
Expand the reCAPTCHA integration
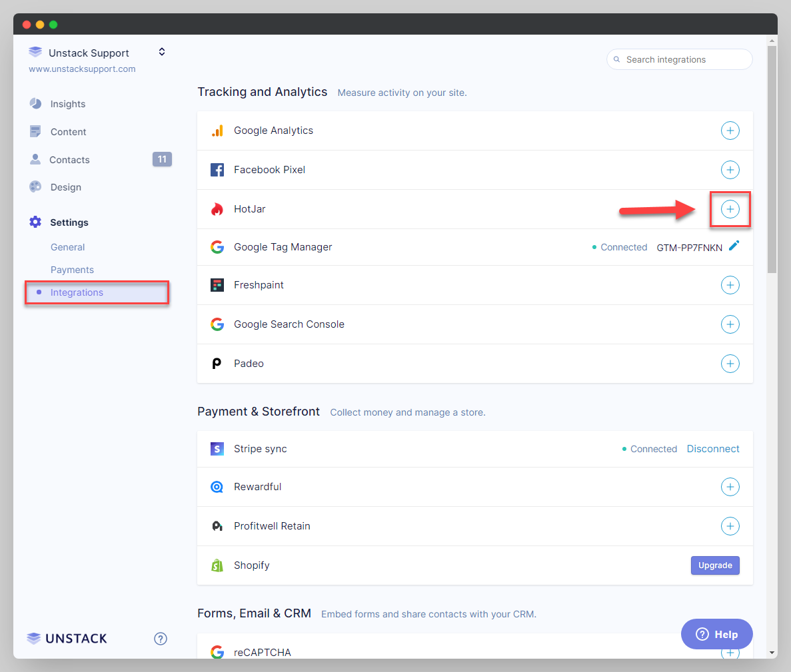click(730, 652)
